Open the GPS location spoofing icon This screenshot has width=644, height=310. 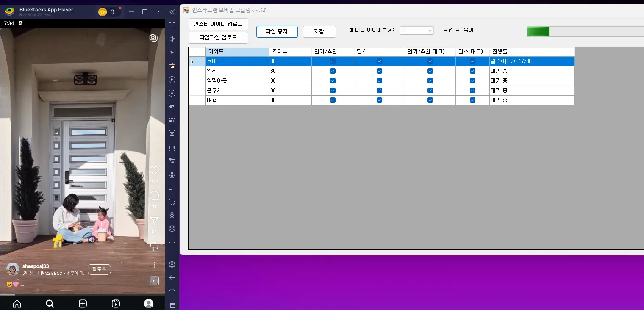pyautogui.click(x=172, y=215)
